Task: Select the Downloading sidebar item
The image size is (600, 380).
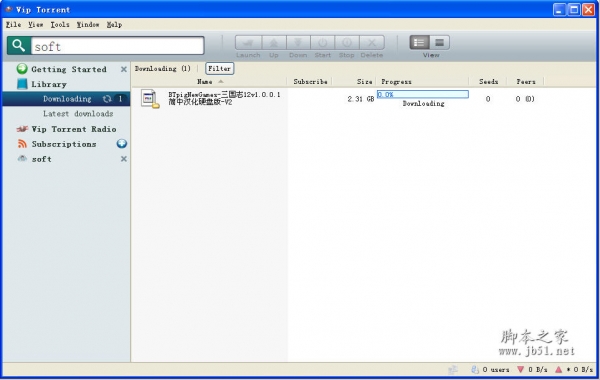Action: tap(67, 99)
